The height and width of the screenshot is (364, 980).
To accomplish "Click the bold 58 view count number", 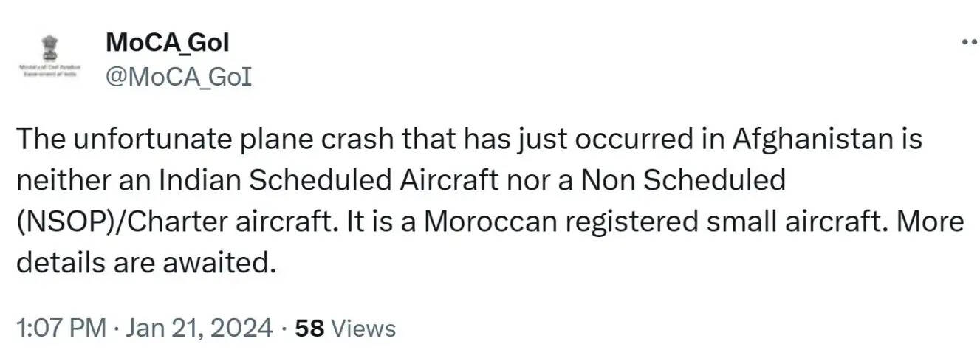I will pos(309,328).
